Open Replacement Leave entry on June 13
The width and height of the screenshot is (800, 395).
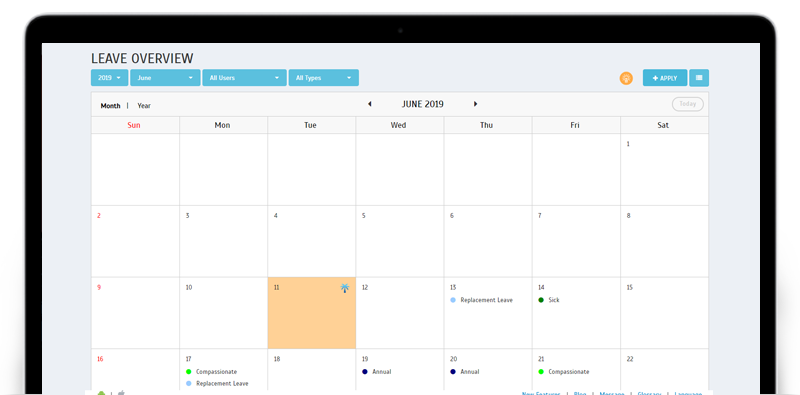point(482,300)
